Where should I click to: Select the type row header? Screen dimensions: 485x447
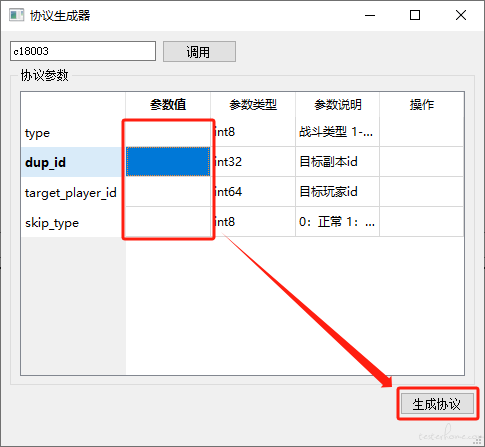point(73,132)
